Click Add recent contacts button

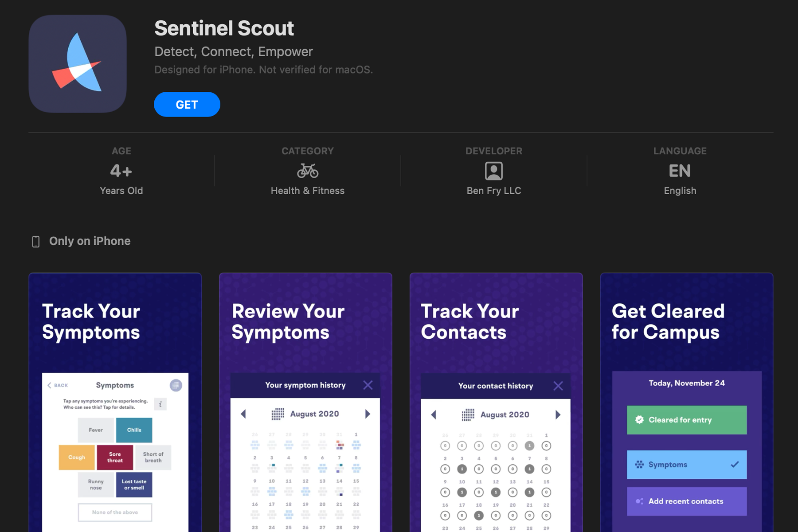click(687, 501)
